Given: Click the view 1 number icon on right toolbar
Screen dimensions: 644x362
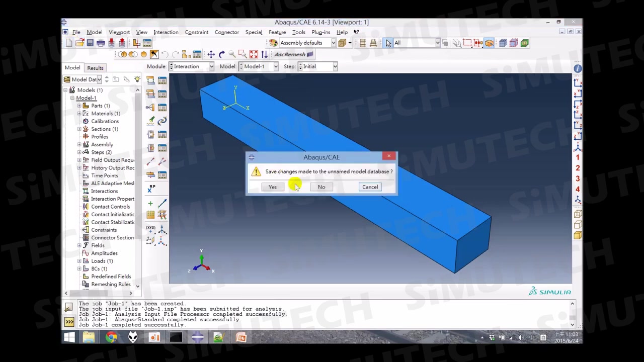Looking at the screenshot, I should click(578, 157).
